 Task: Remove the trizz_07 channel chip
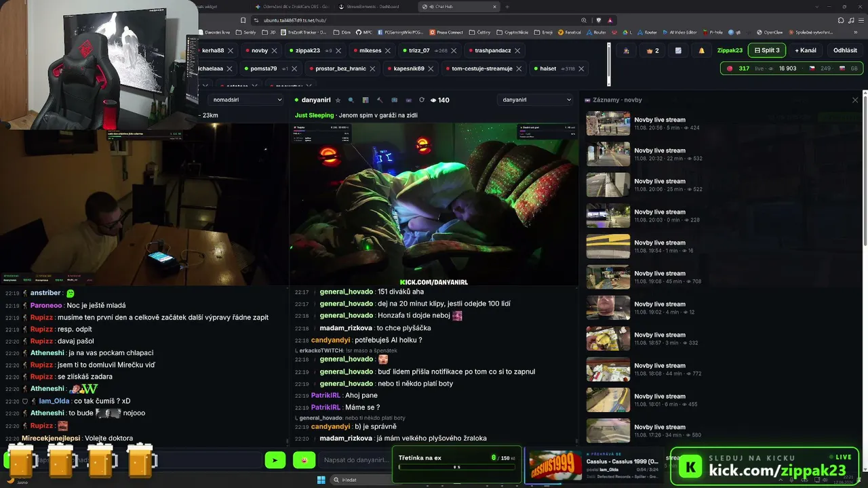coord(454,50)
